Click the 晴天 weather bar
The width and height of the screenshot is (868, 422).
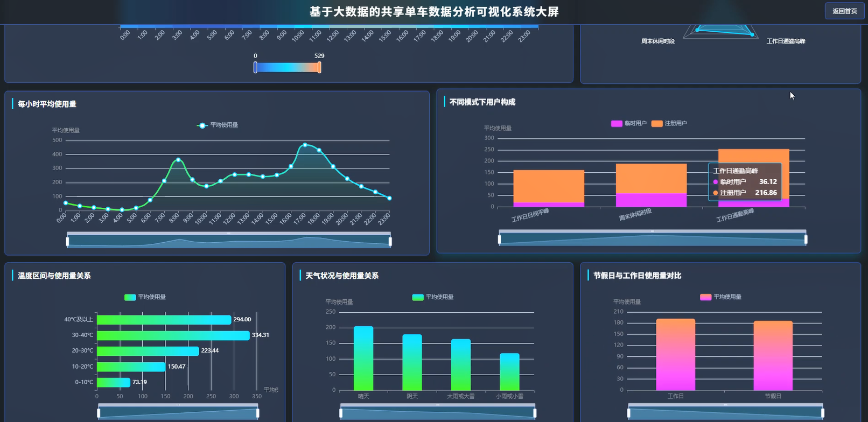click(x=363, y=358)
